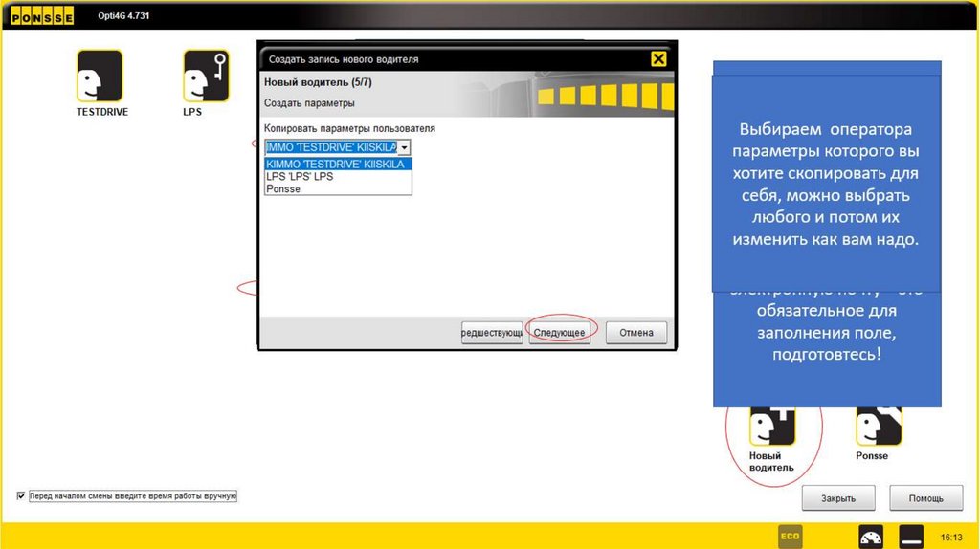
Task: Select the LPS driver profile icon
Action: 206,77
